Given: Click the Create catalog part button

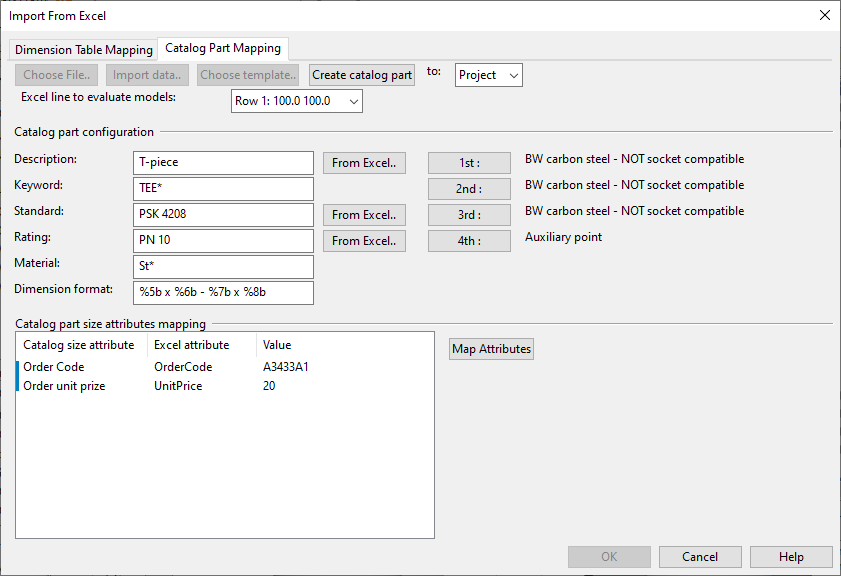Looking at the screenshot, I should [361, 75].
